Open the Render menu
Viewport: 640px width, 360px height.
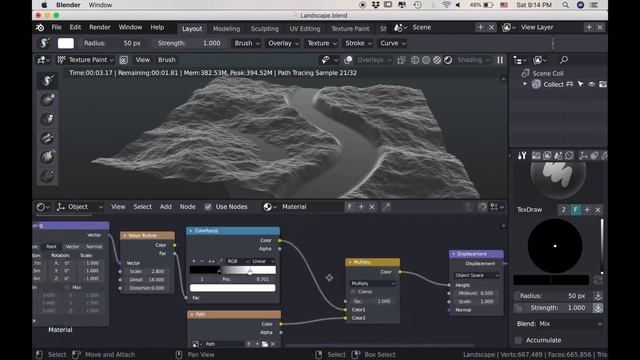pos(100,27)
